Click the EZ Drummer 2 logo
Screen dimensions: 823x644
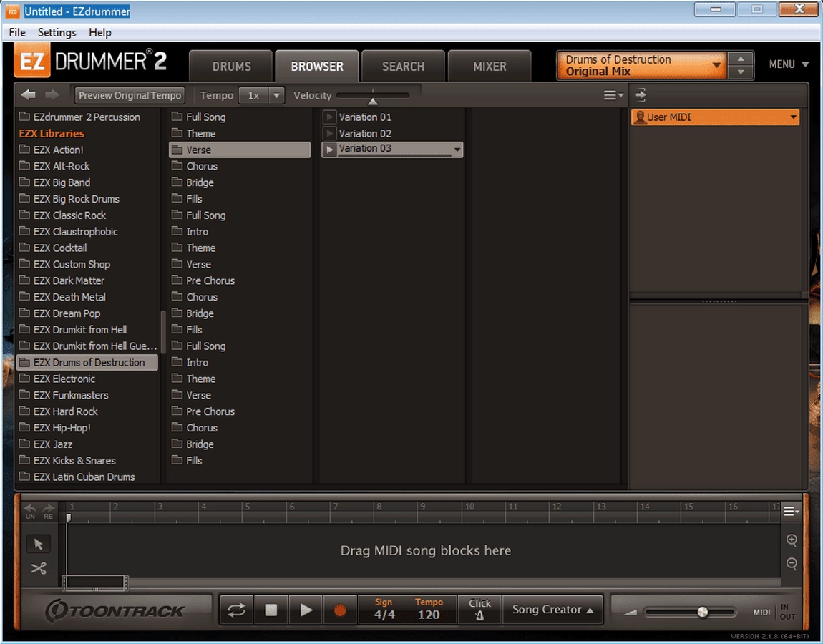pyautogui.click(x=90, y=62)
